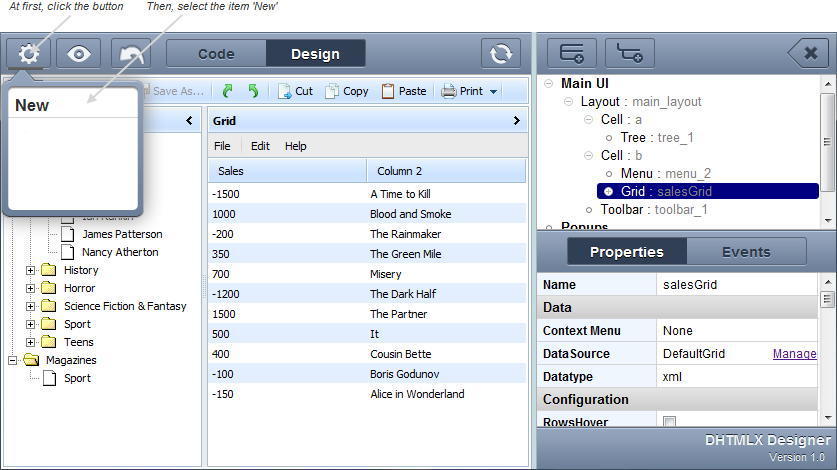Collapse the Cell a node
Image resolution: width=837 pixels, height=470 pixels.
(588, 120)
